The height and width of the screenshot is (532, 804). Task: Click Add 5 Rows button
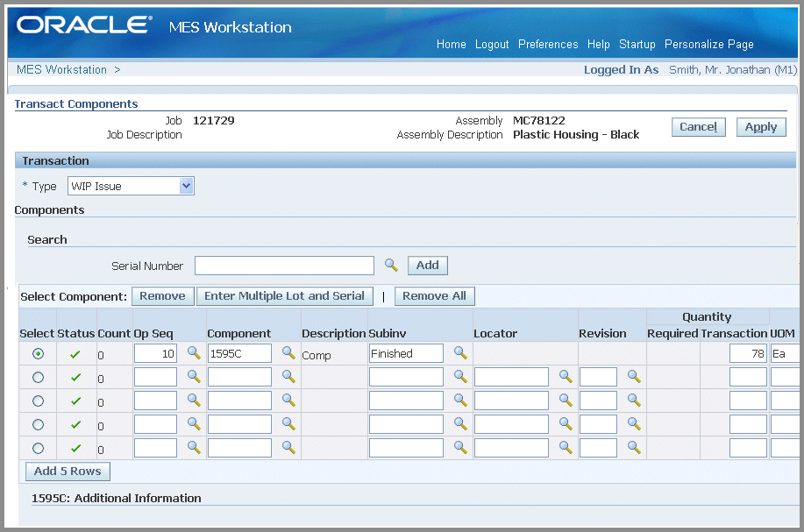(68, 472)
